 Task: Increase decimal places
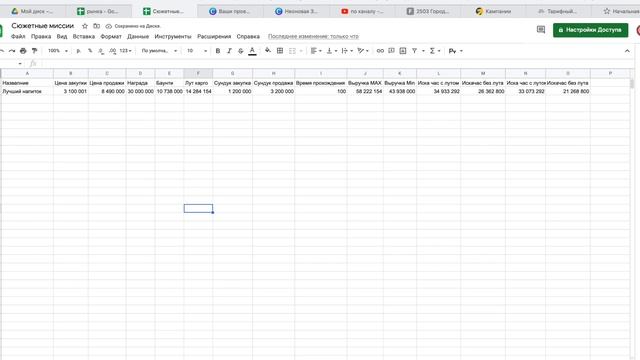point(112,51)
